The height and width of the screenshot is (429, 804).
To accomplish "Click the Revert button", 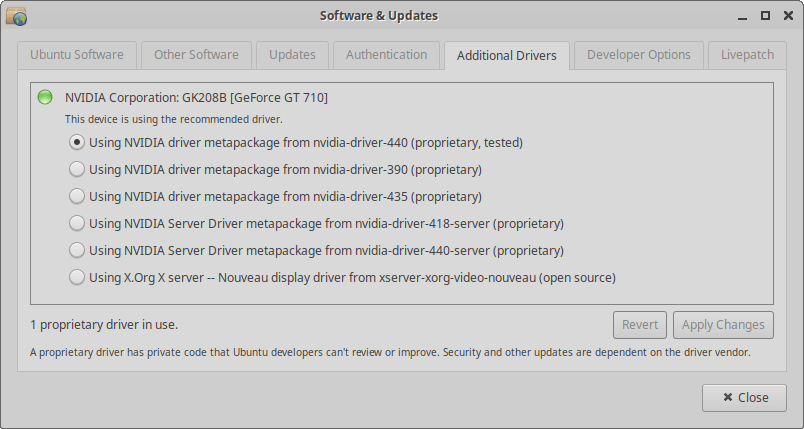I will click(x=640, y=325).
